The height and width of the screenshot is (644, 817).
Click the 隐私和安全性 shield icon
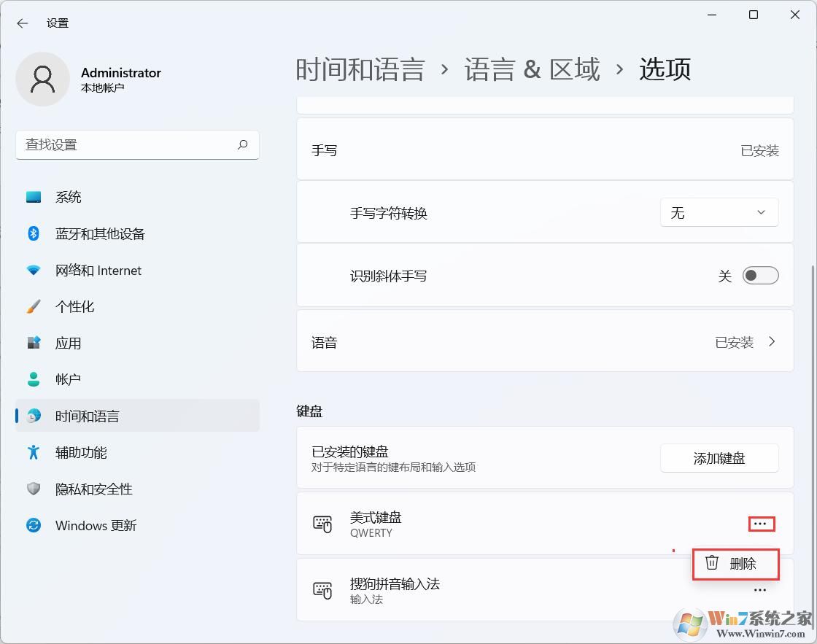point(34,489)
